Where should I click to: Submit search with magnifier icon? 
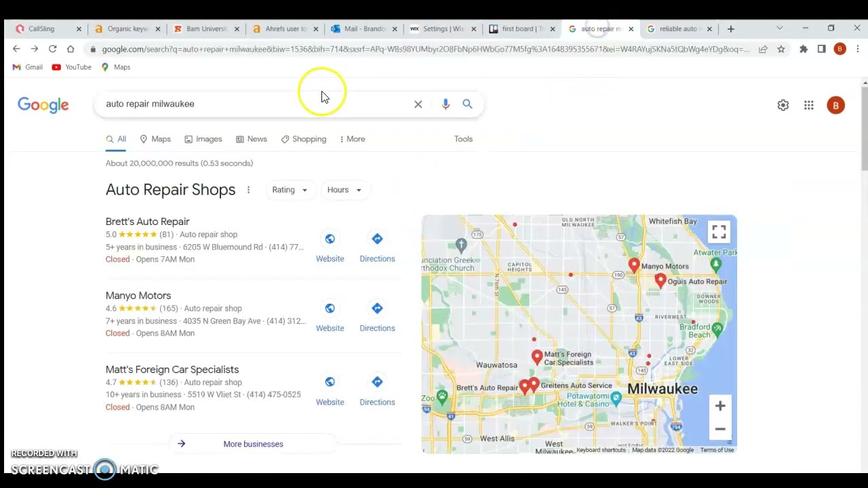tap(467, 104)
